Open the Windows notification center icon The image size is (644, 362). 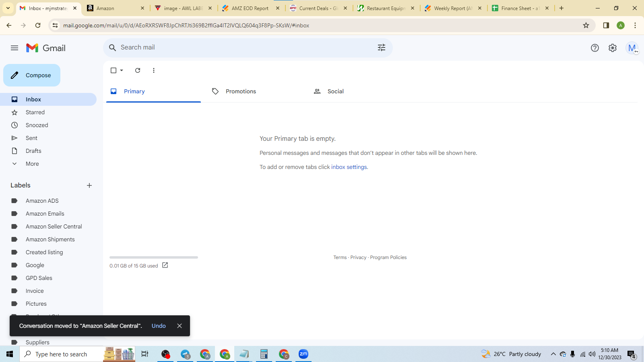point(632,354)
